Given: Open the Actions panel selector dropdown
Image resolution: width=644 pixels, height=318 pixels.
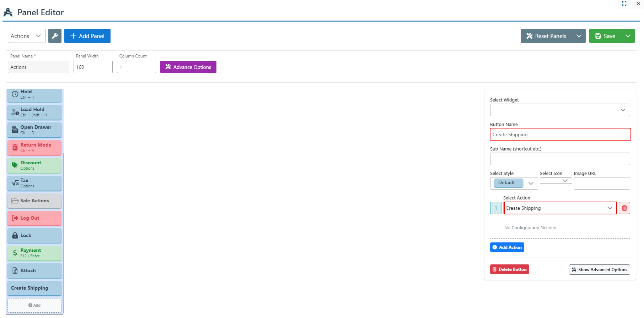Looking at the screenshot, I should [27, 36].
